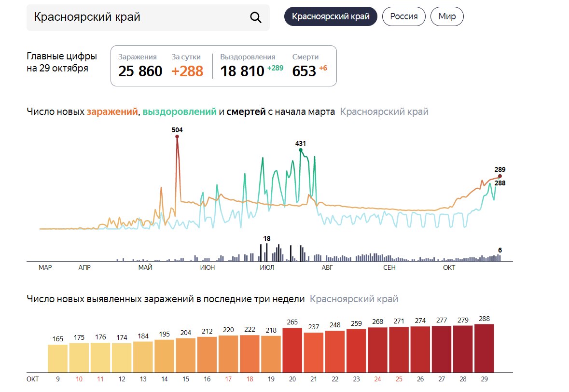Image resolution: width=569 pixels, height=392 pixels.
Task: Click the 431 recoveries peak marker
Action: click(x=301, y=150)
